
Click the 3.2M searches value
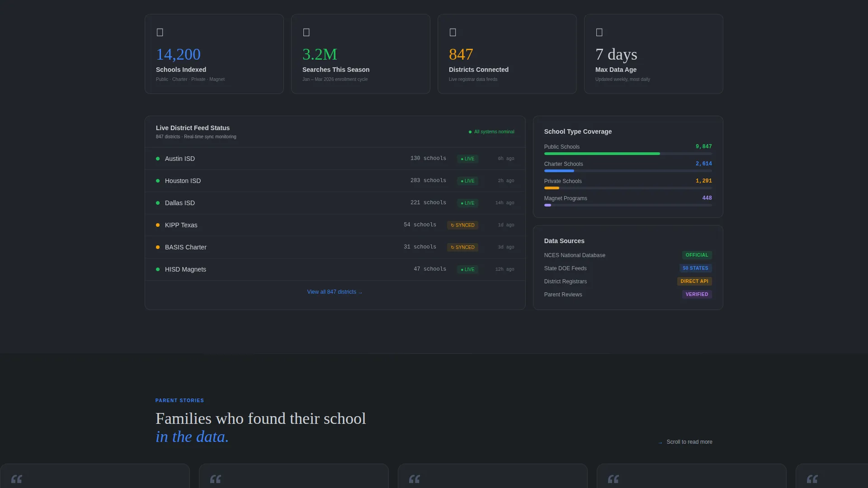[x=320, y=54]
